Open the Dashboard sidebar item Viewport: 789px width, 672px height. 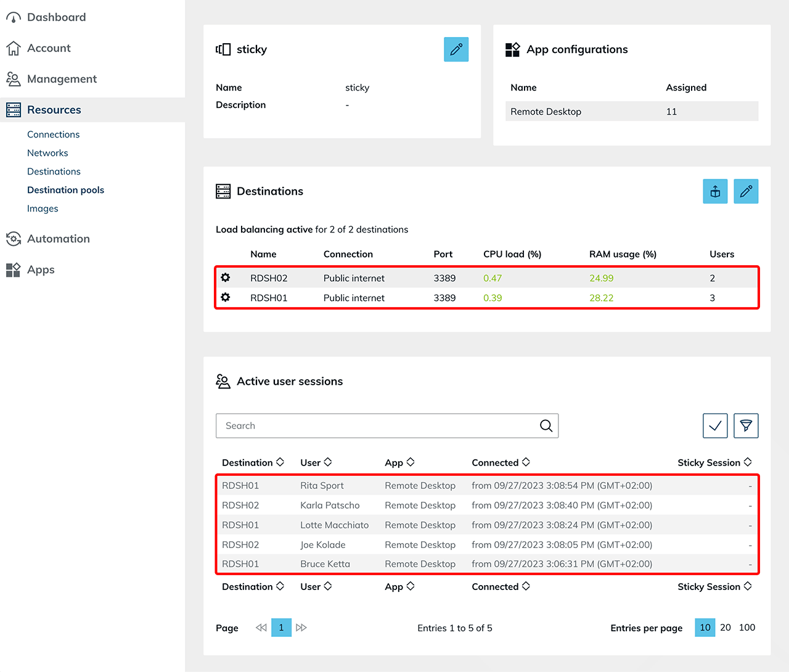click(56, 17)
